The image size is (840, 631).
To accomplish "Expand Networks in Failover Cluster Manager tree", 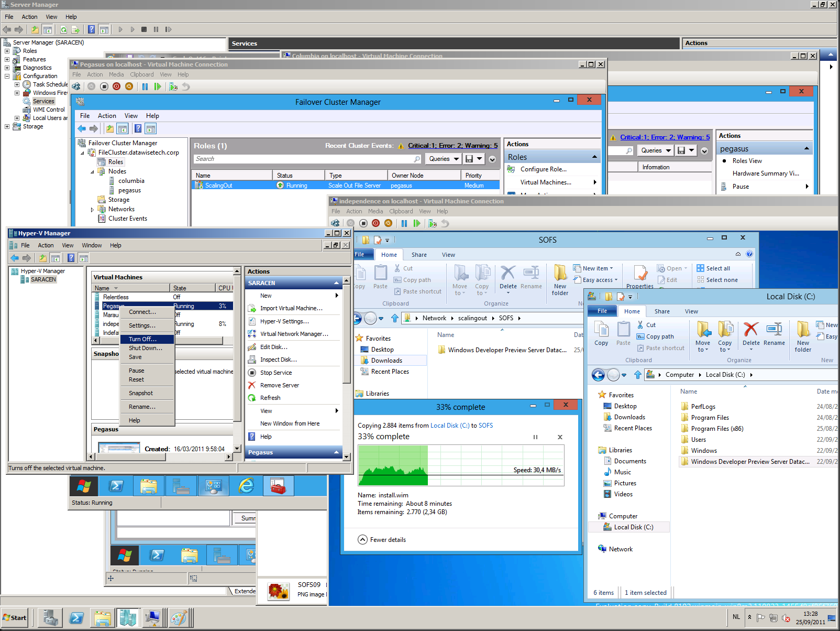I will pos(92,209).
